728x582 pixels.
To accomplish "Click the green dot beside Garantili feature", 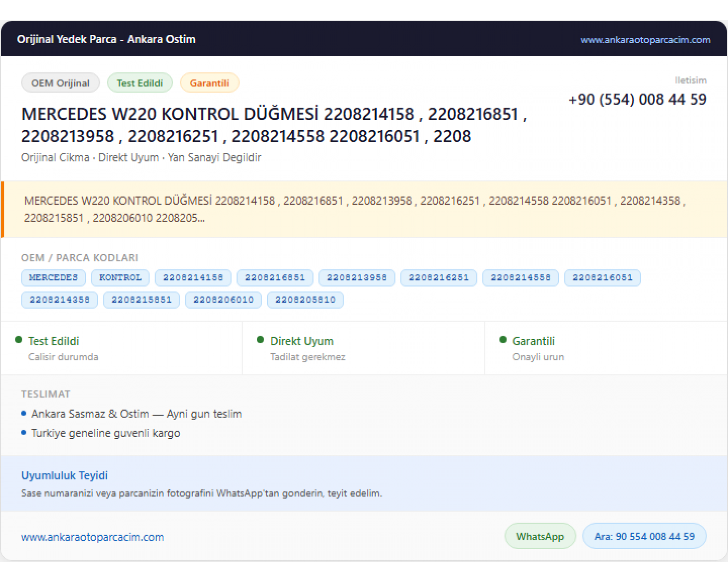I will [503, 340].
